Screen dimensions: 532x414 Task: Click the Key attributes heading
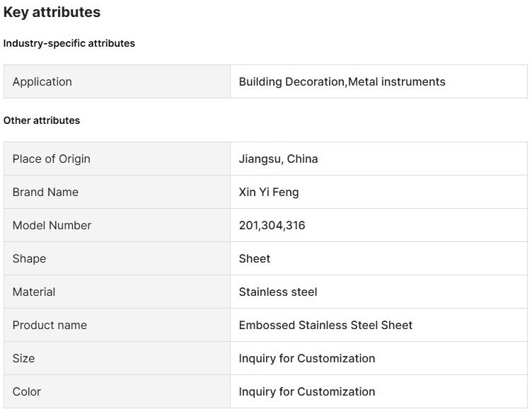pos(52,12)
